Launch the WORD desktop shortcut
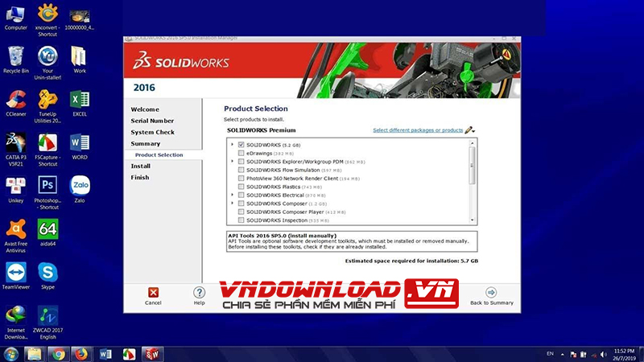 (x=79, y=146)
